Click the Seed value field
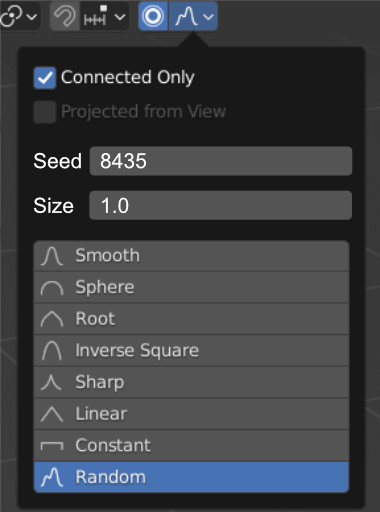 (x=221, y=161)
